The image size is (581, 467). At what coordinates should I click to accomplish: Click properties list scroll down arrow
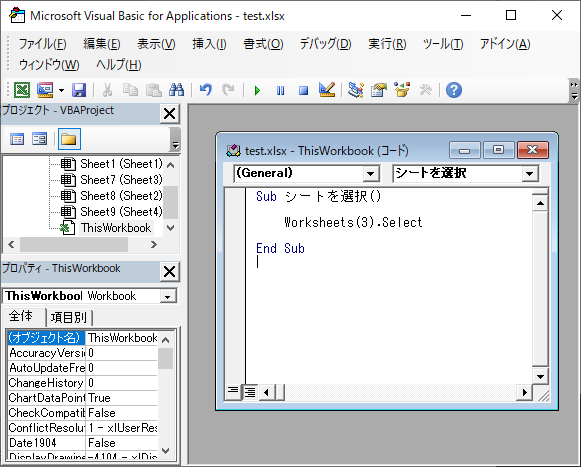tap(166, 451)
